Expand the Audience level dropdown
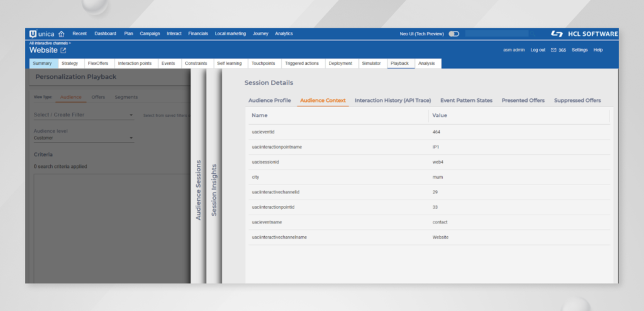The image size is (644, 311). click(x=83, y=137)
